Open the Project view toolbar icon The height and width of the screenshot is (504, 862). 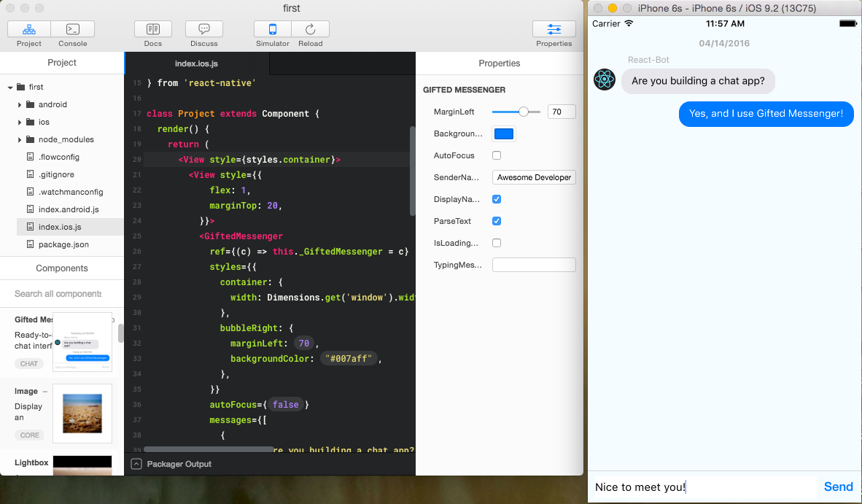pos(29,29)
